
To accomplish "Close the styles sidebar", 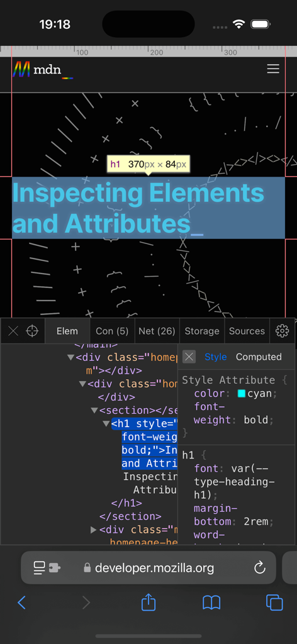I will point(189,357).
